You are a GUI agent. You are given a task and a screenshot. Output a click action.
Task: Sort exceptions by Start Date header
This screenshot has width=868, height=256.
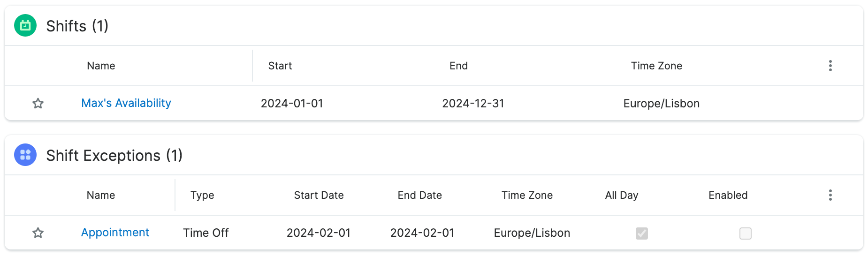[x=319, y=196]
